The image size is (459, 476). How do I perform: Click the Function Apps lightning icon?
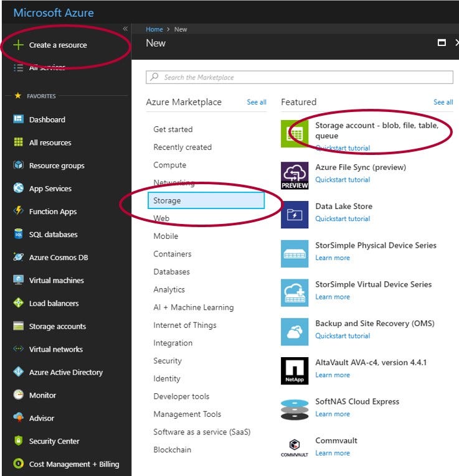pyautogui.click(x=18, y=211)
